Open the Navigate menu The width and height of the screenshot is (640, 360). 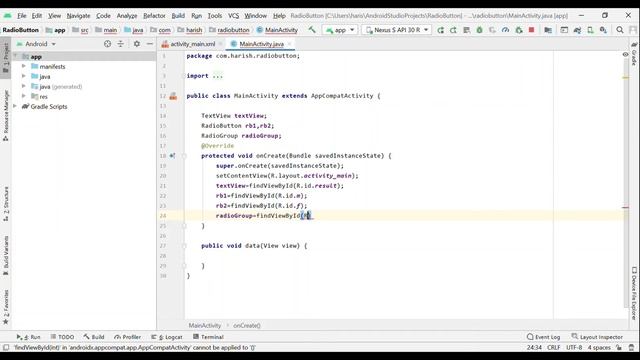78,16
